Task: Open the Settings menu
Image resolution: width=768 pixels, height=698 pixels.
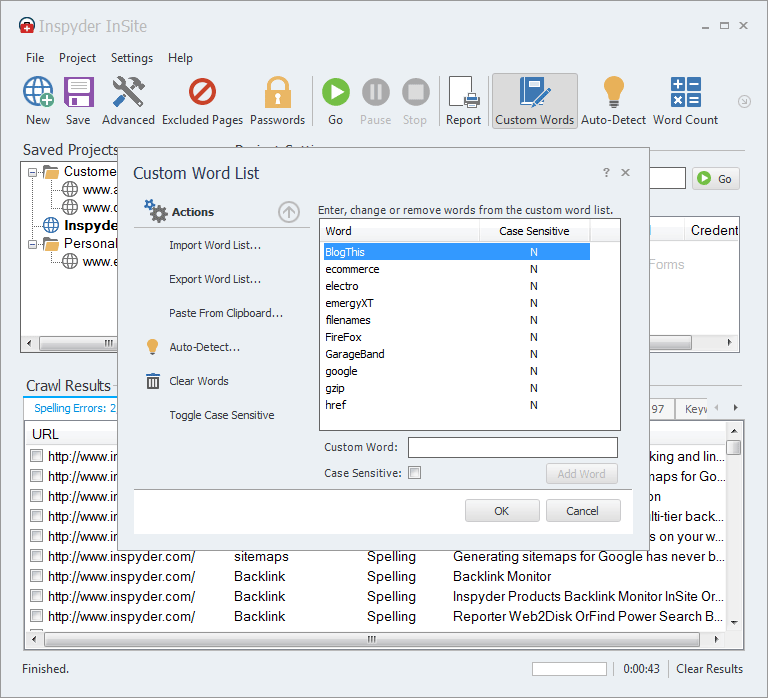Action: click(x=132, y=58)
